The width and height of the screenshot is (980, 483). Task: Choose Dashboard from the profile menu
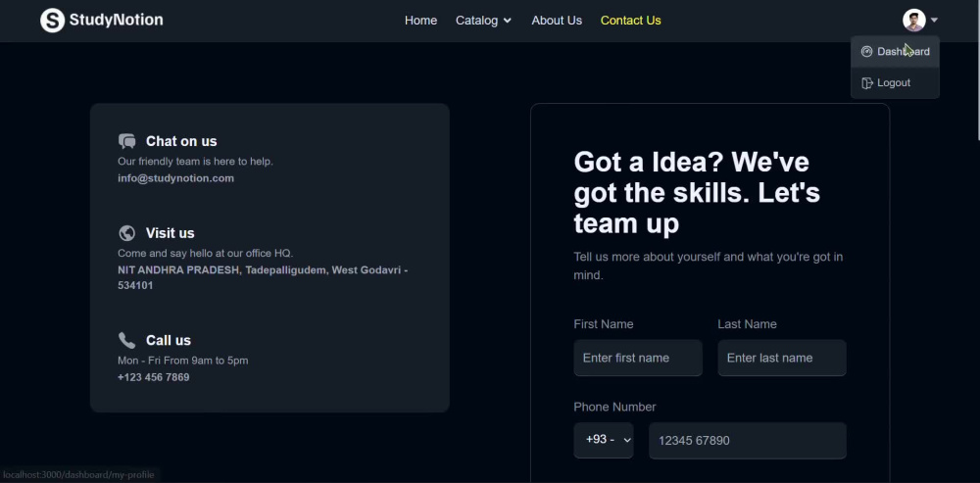coord(895,52)
